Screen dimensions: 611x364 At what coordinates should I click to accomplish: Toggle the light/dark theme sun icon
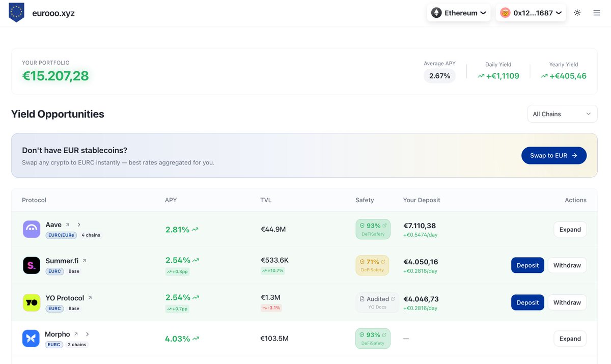point(577,13)
